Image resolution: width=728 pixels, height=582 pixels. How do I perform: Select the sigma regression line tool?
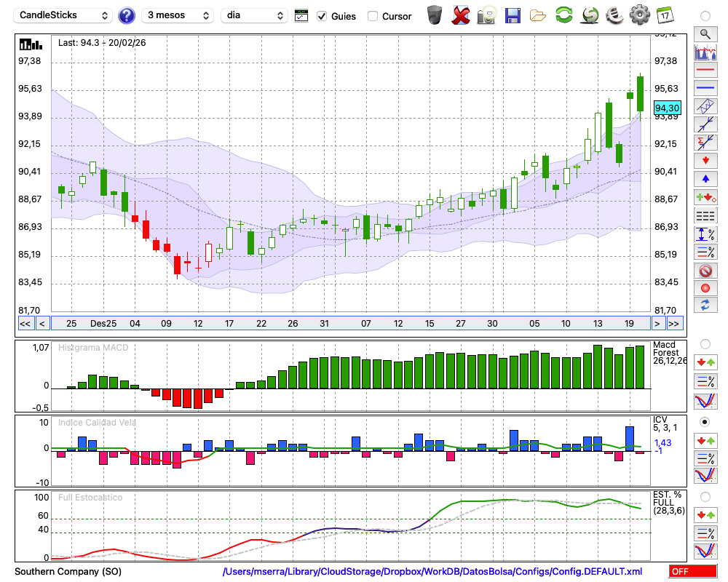[705, 143]
